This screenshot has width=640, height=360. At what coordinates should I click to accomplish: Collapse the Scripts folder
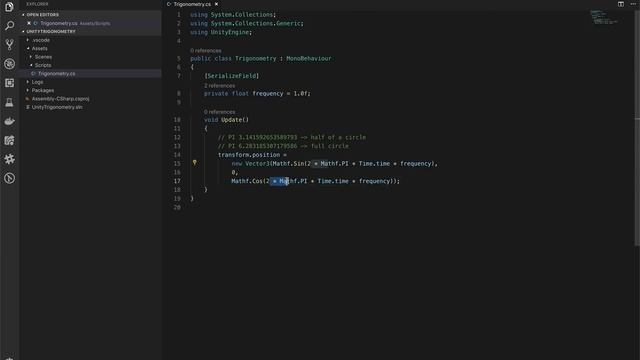43,65
